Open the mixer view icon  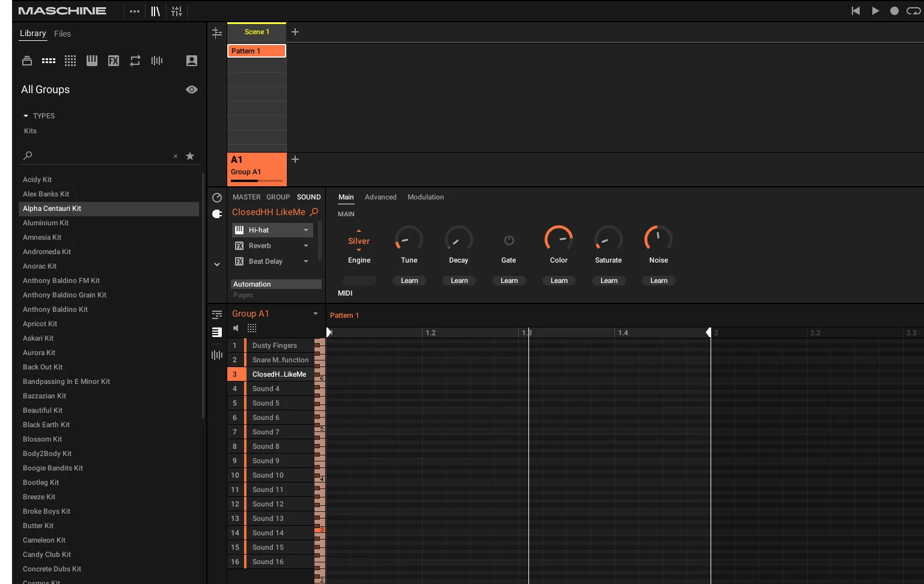coord(177,11)
